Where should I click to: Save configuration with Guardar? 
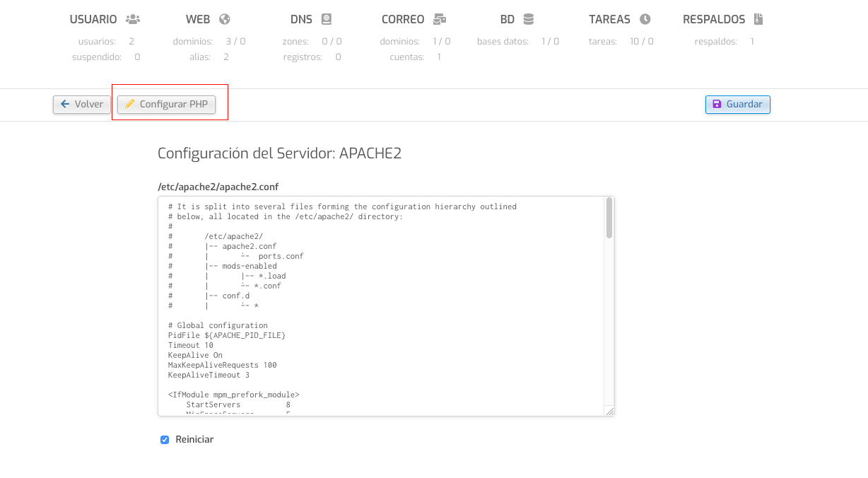click(738, 105)
